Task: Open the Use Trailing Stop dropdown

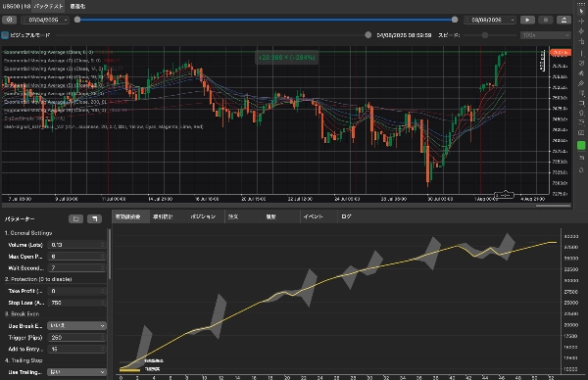Action: pos(76,372)
